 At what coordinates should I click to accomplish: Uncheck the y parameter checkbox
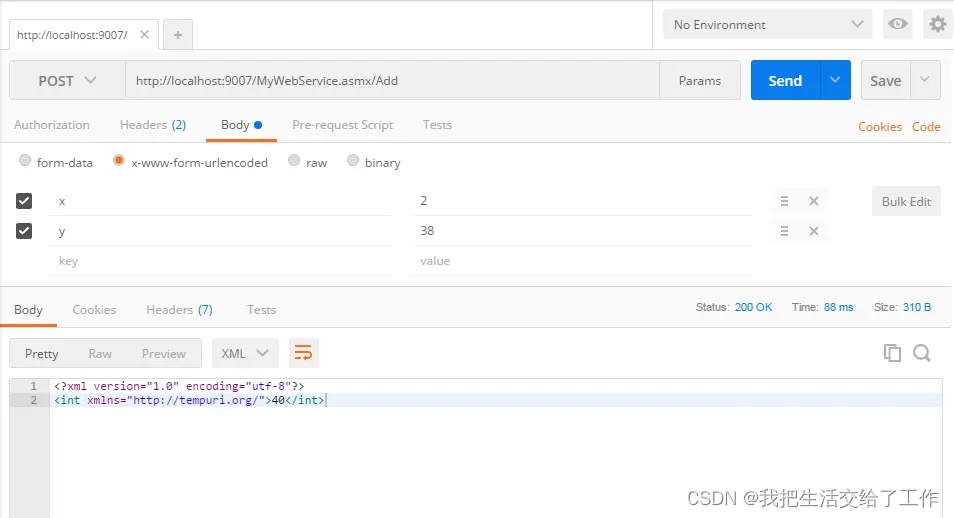pos(24,231)
